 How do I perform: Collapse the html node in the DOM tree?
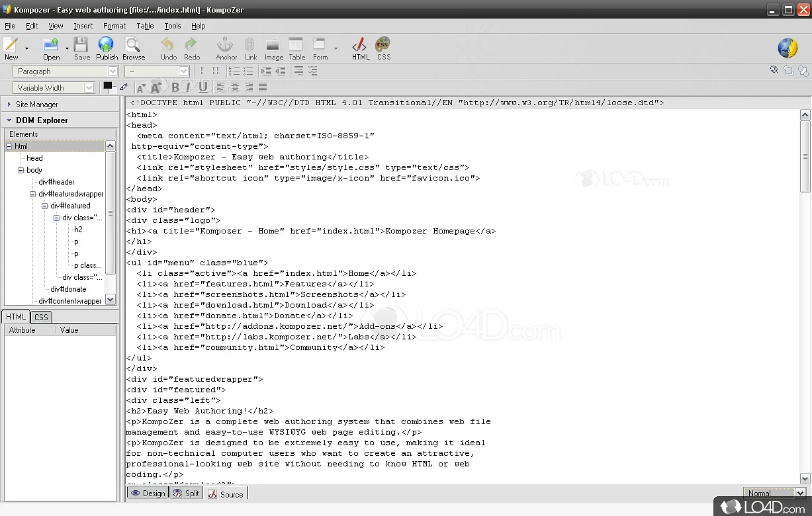[x=9, y=146]
